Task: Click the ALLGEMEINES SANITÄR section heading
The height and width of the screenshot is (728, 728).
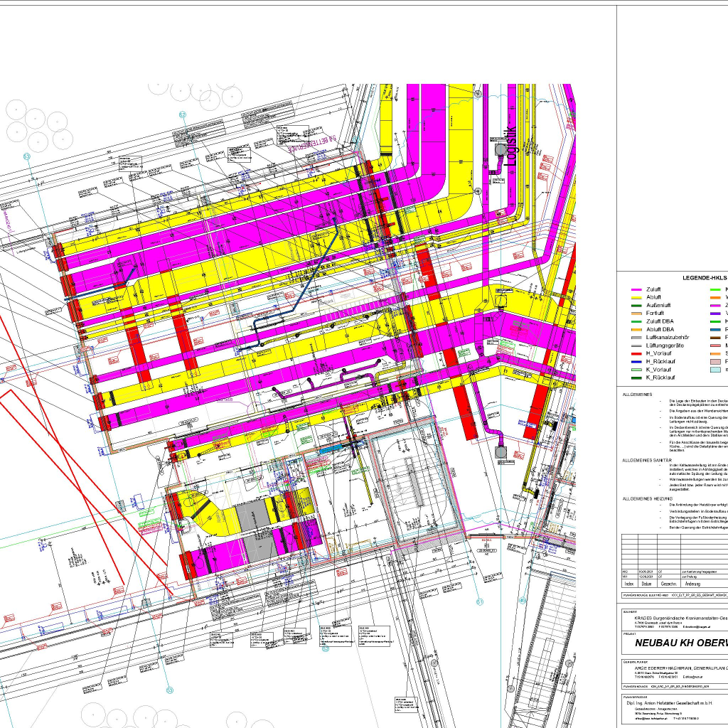Action: click(x=647, y=461)
